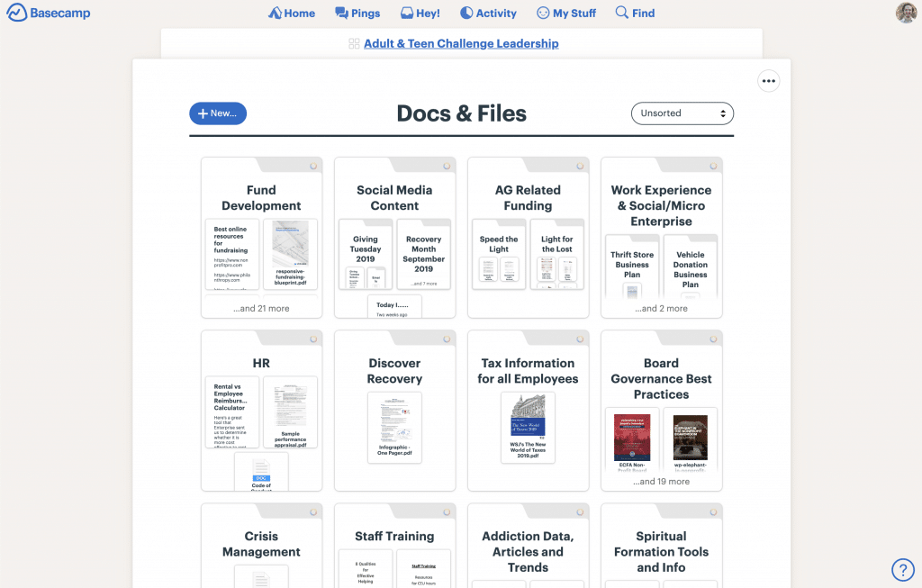Viewport: 922px width, 588px height.
Task: Open Find search
Action: click(x=635, y=13)
